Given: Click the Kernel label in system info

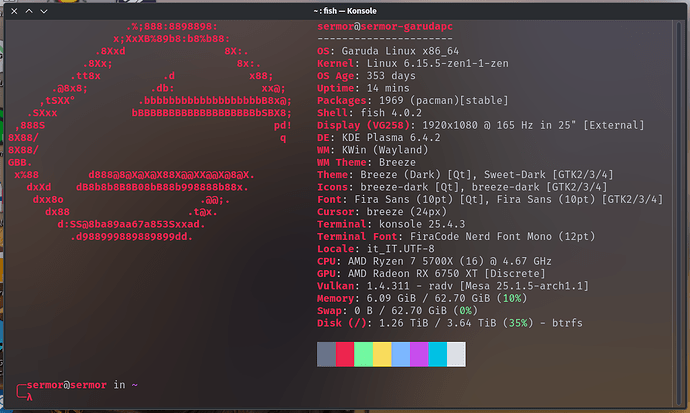Looking at the screenshot, I should coord(335,63).
